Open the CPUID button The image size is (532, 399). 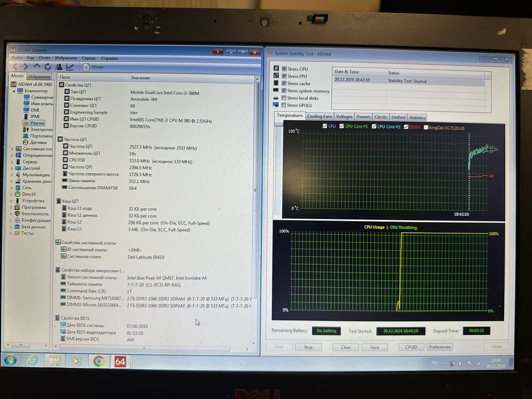pyautogui.click(x=411, y=347)
